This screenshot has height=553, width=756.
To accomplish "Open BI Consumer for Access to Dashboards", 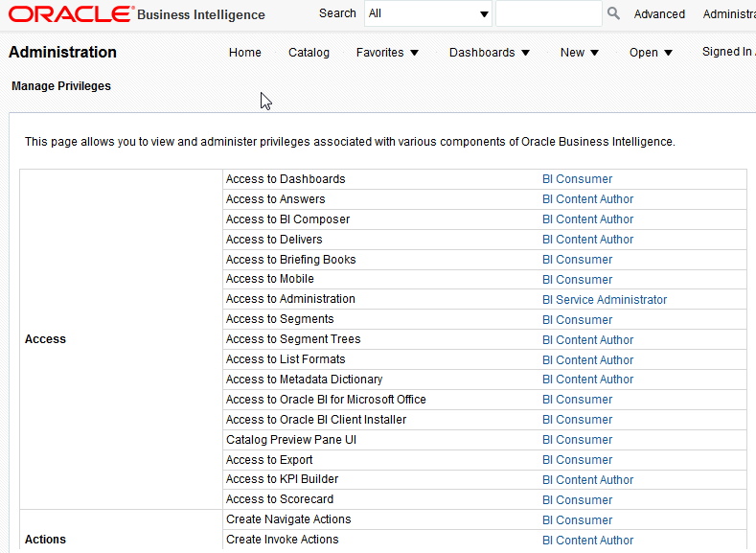I will (x=577, y=179).
